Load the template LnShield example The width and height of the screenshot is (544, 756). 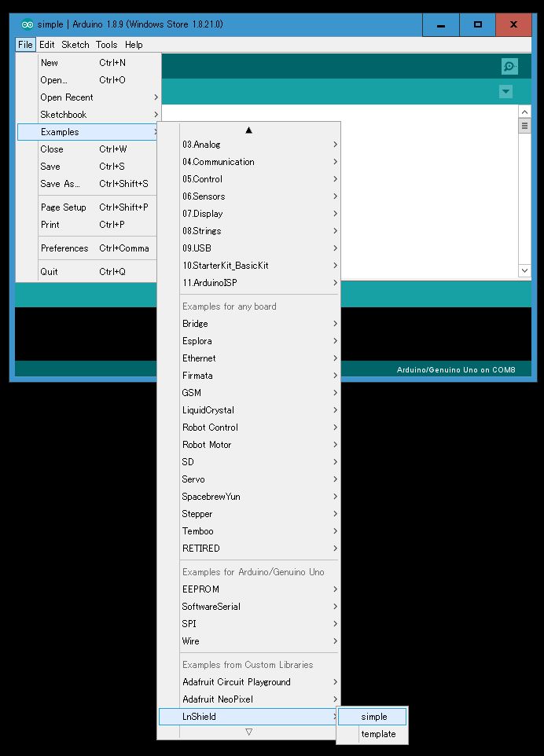[373, 734]
